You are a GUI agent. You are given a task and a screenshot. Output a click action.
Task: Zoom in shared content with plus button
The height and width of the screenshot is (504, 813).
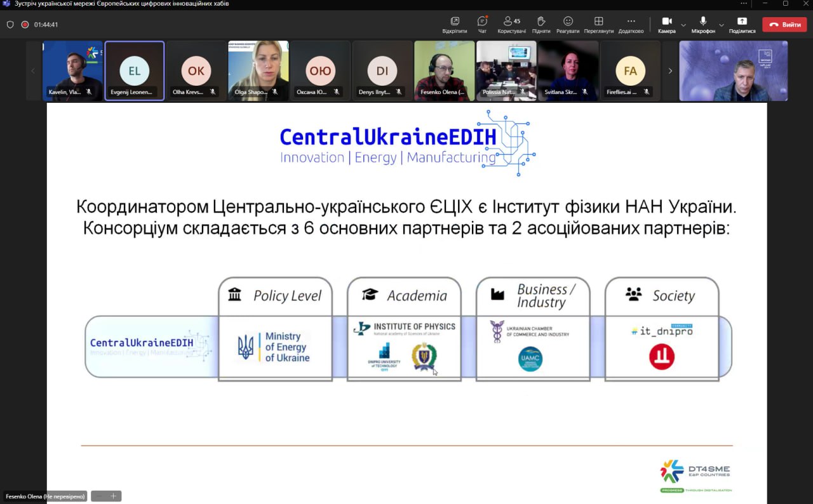[114, 496]
